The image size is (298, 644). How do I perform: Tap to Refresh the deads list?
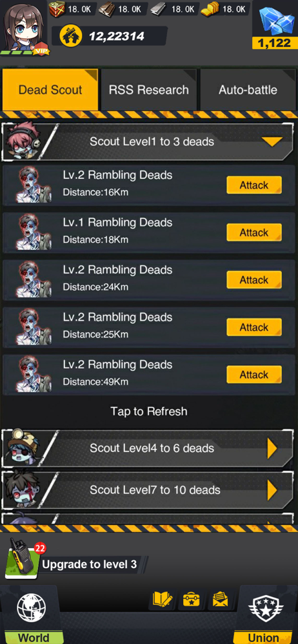(148, 411)
